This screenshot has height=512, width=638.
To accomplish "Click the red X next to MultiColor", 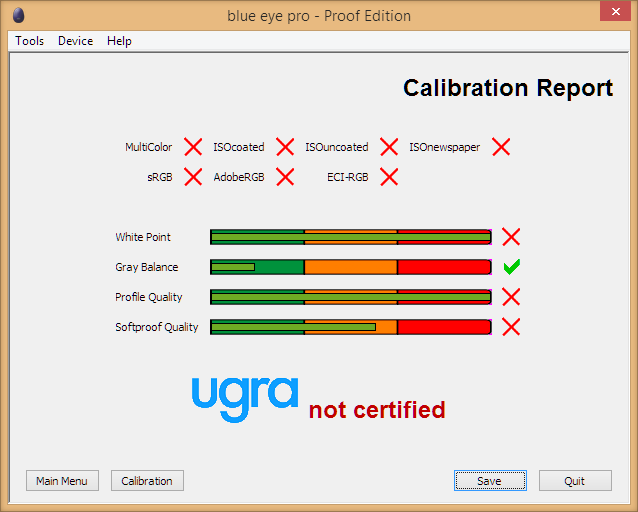I will pos(193,147).
